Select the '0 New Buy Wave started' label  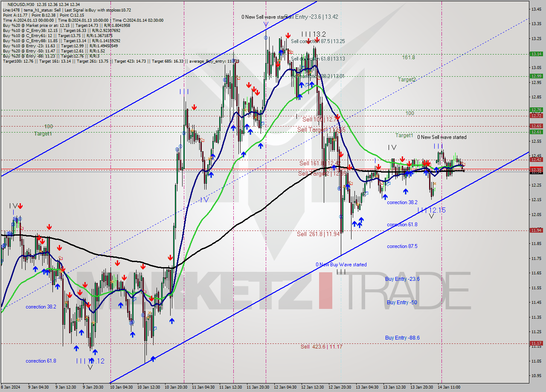341,265
